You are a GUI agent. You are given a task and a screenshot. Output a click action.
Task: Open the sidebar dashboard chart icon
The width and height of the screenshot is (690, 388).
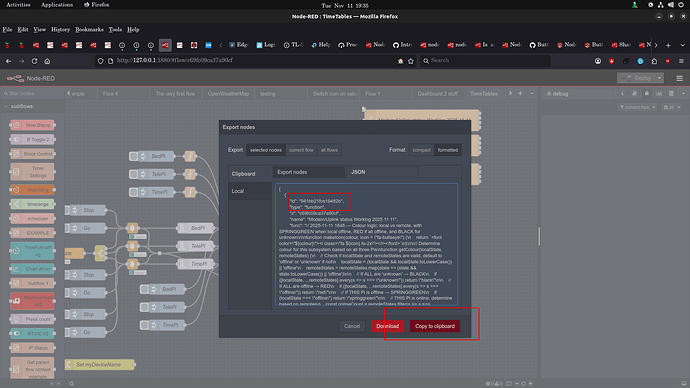click(x=659, y=93)
